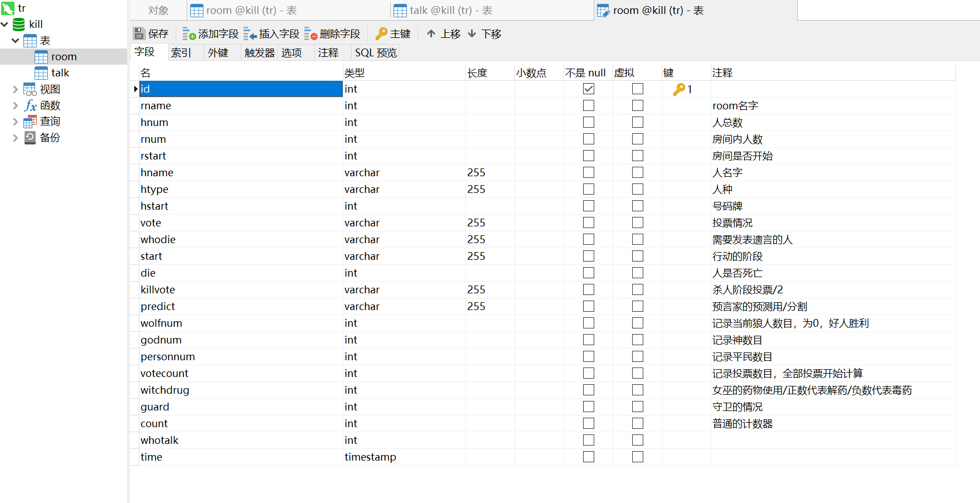The width and height of the screenshot is (980, 503).
Task: Collapse the 表 tree node
Action: pos(16,40)
